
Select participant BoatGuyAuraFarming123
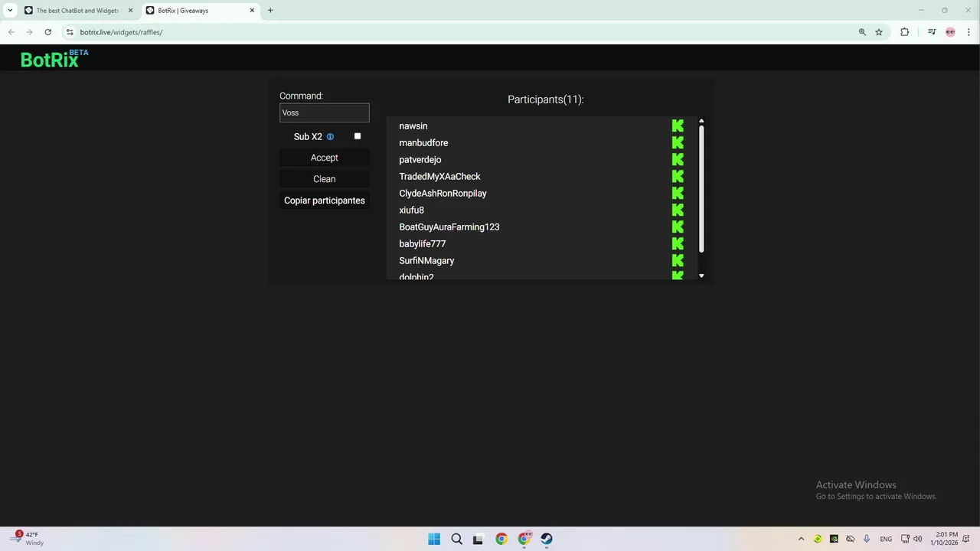449,227
